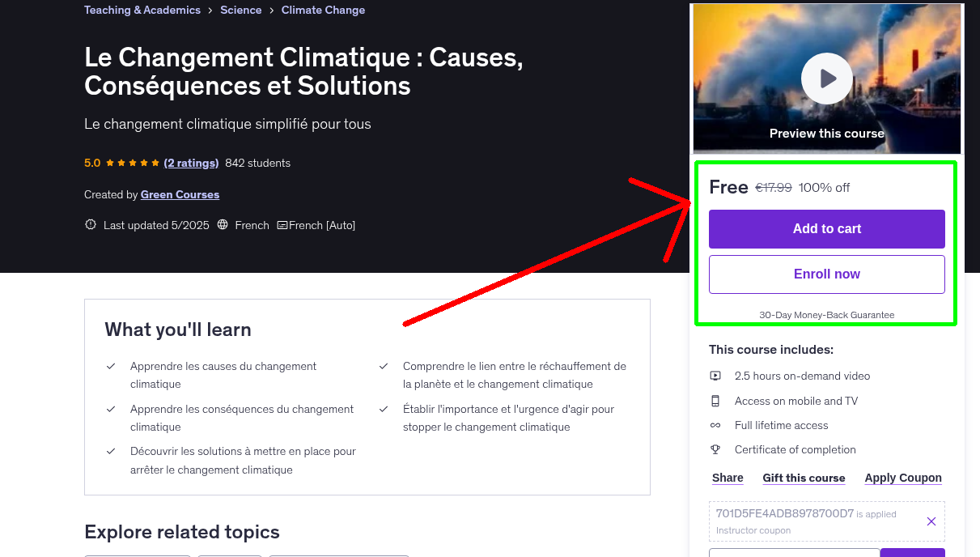Click the on-demand video icon
Viewport: 980px width, 557px height.
715,376
